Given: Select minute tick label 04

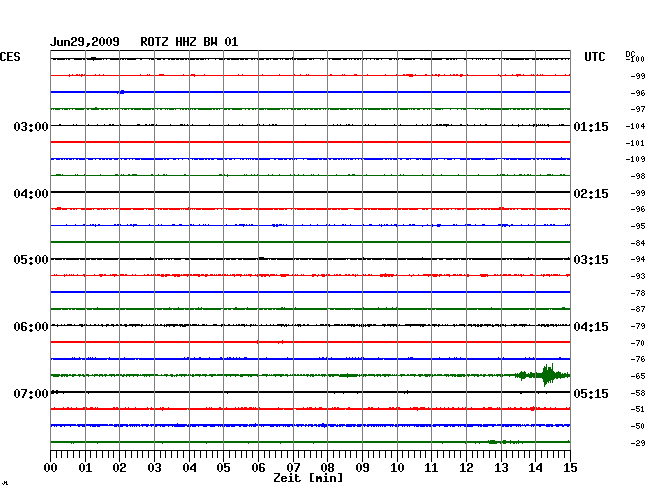Looking at the screenshot, I should (x=189, y=468).
